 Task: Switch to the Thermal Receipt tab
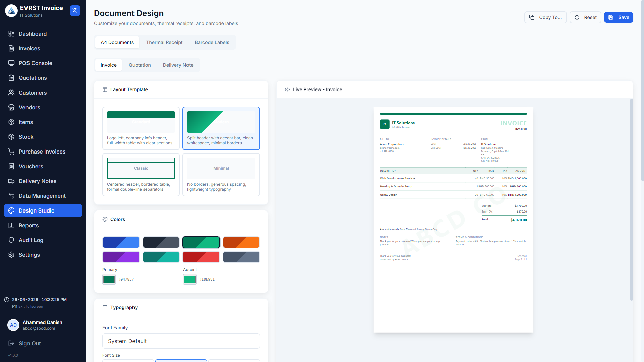pos(164,42)
